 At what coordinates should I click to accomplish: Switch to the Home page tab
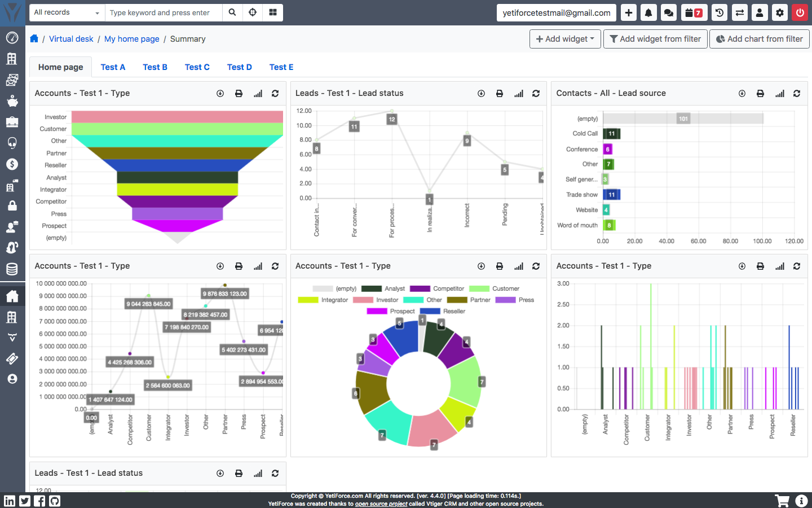point(60,67)
